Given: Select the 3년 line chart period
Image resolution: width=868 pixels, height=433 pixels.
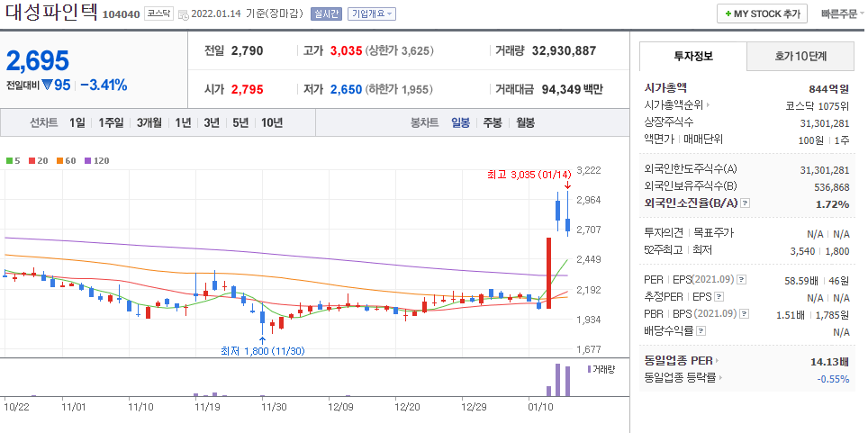Looking at the screenshot, I should 211,123.
